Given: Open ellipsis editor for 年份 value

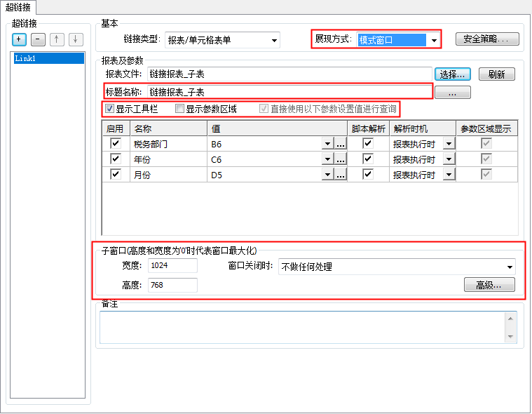Looking at the screenshot, I should (341, 159).
